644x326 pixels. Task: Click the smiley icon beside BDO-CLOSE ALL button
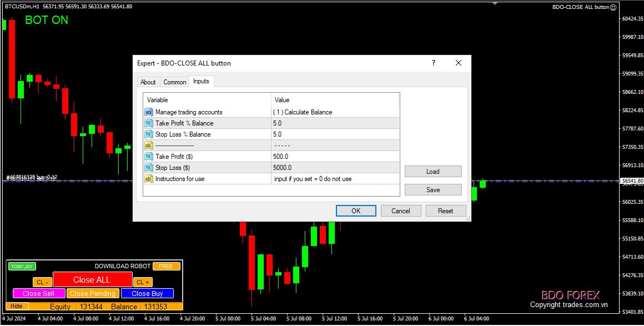point(613,7)
